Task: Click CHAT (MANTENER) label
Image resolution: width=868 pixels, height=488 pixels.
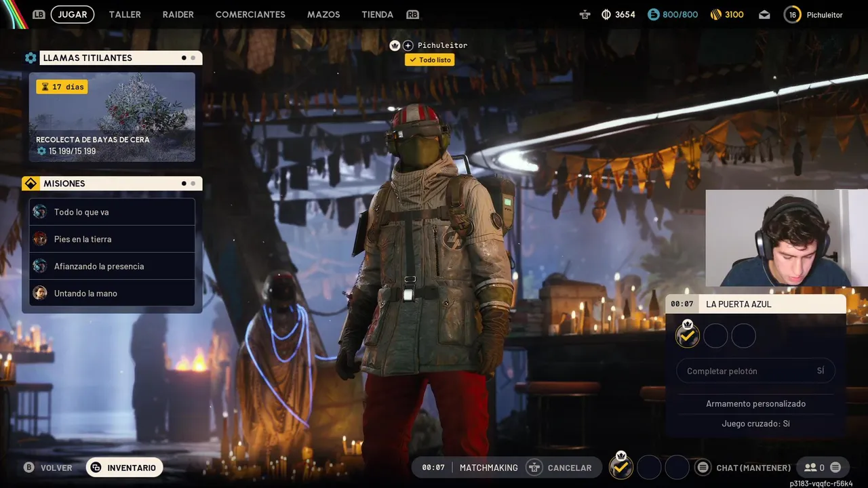Action: 753,468
